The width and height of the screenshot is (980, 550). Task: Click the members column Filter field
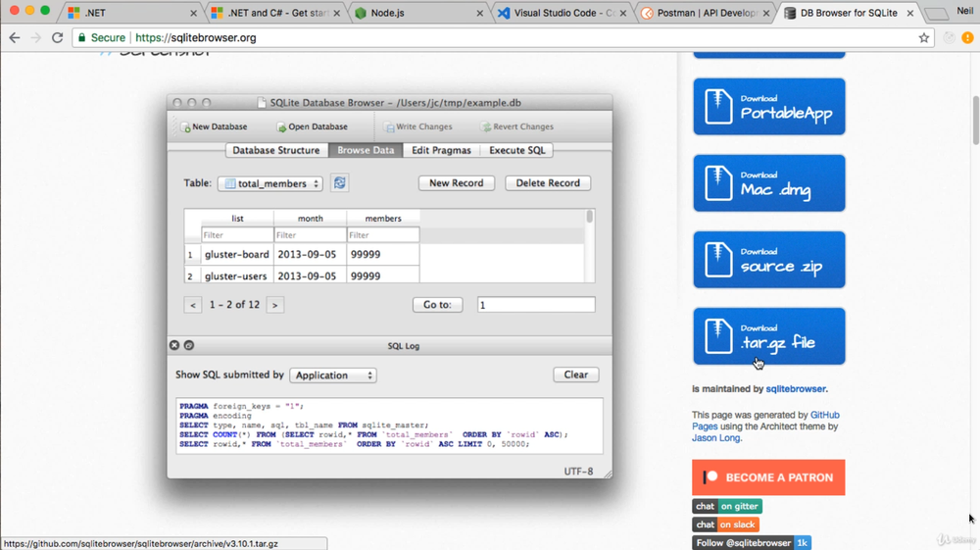point(383,235)
